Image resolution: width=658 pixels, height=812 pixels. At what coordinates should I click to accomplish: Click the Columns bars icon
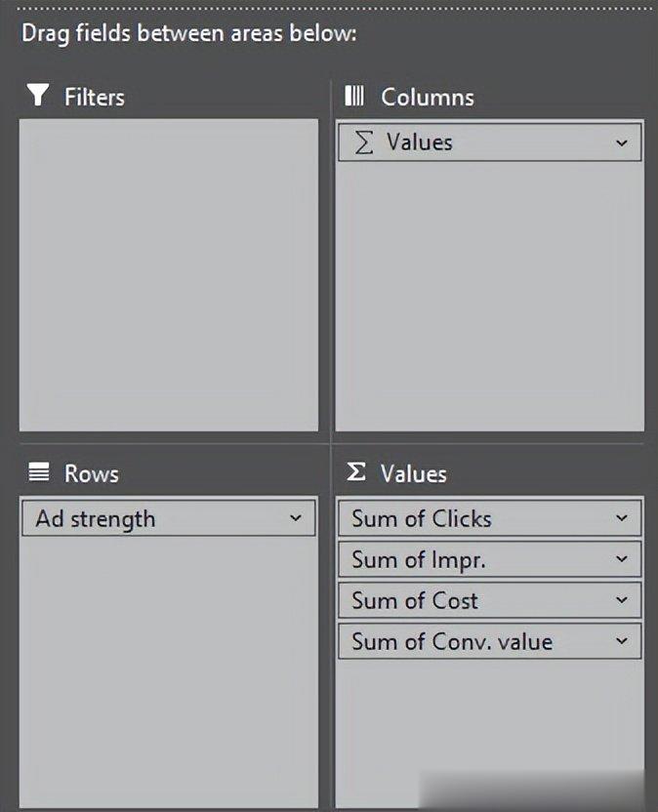(x=354, y=96)
